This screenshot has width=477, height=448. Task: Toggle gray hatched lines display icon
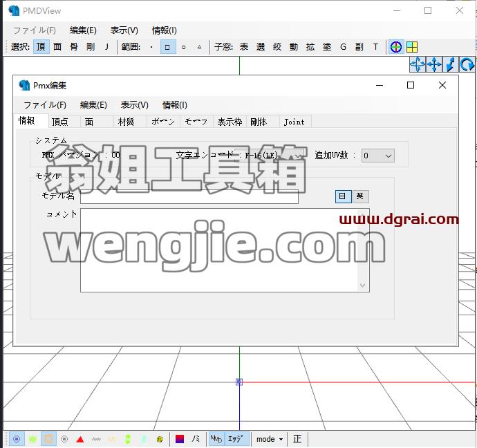tap(96, 439)
